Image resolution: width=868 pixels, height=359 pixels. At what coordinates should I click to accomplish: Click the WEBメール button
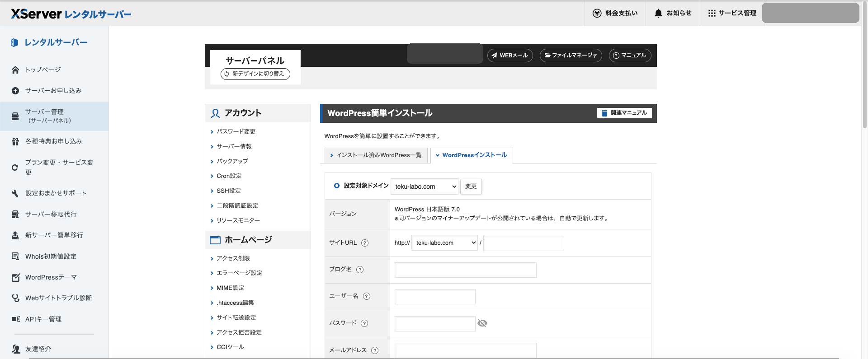point(510,56)
